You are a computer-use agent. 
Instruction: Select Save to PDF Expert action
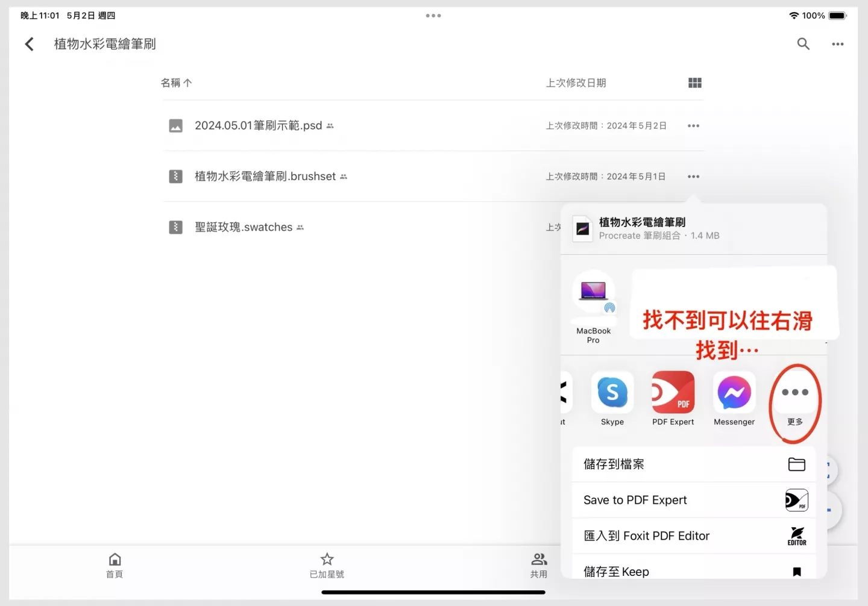pyautogui.click(x=693, y=500)
